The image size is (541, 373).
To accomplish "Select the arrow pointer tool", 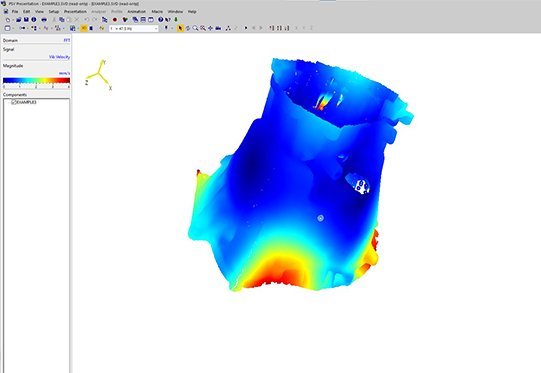I will (180, 28).
